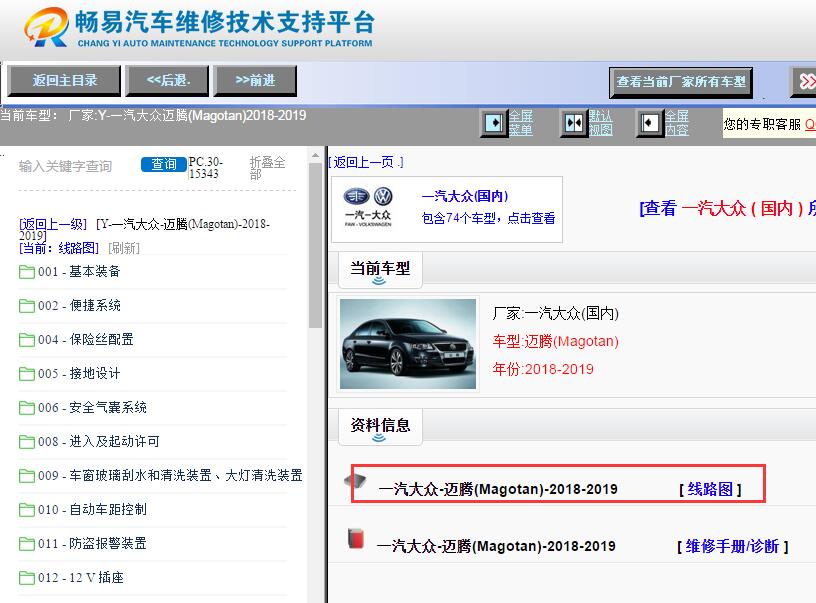Click the [当前：线路图] link
816x603 pixels.
coord(59,248)
